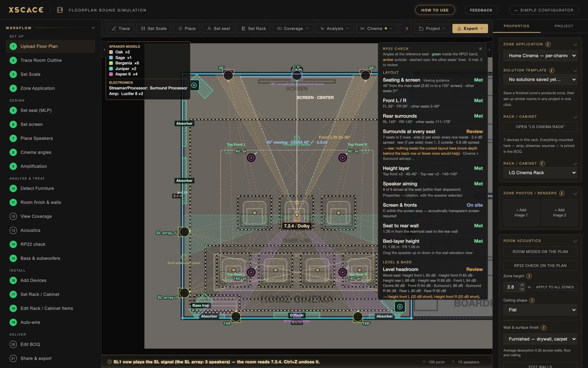Click the top-left corner subwoofer device
Image resolution: width=588 pixels, height=368 pixels.
pos(195,85)
